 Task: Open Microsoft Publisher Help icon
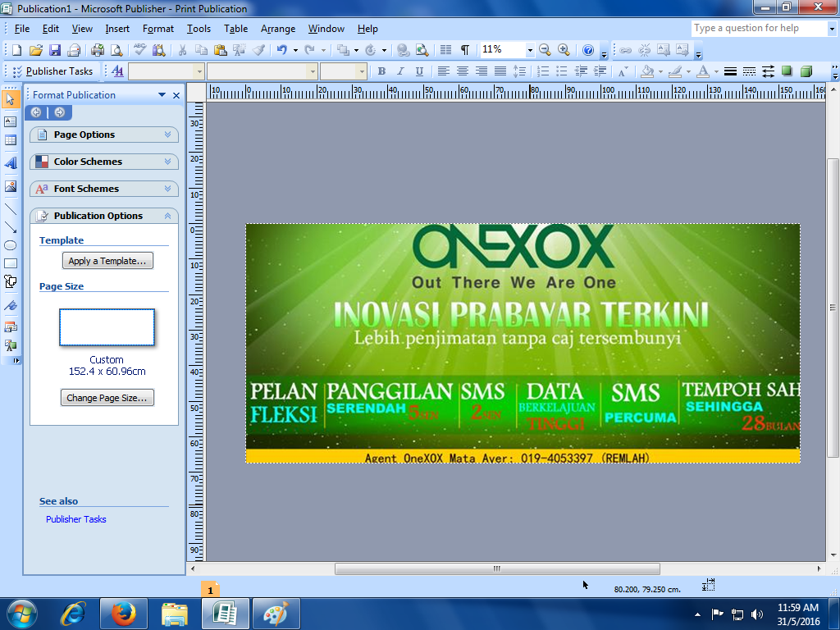click(x=587, y=50)
